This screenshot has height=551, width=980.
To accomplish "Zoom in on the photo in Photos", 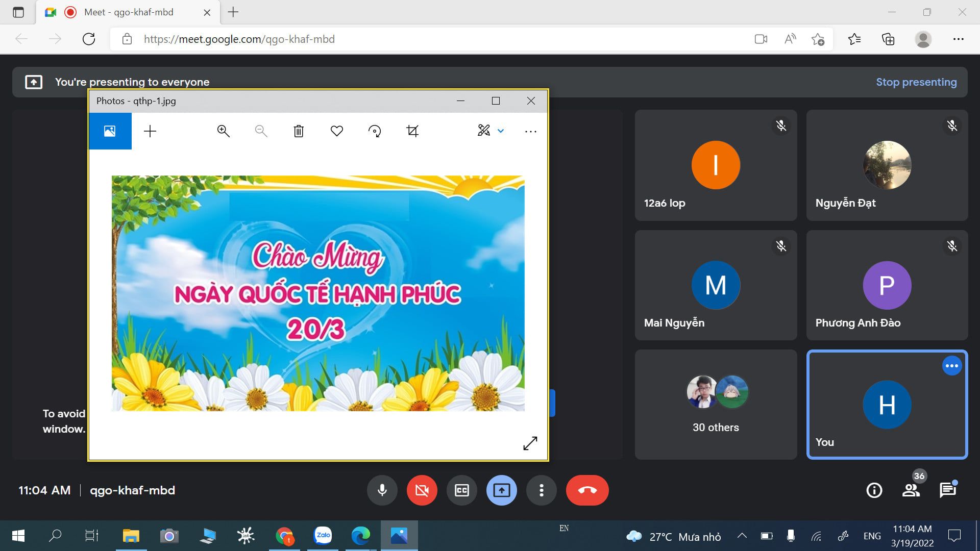I will pyautogui.click(x=223, y=131).
